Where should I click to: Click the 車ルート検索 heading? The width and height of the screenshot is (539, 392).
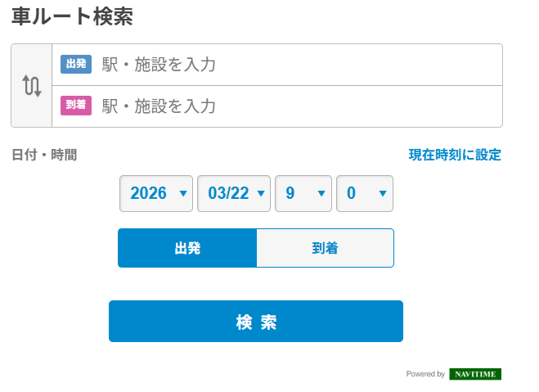(72, 16)
